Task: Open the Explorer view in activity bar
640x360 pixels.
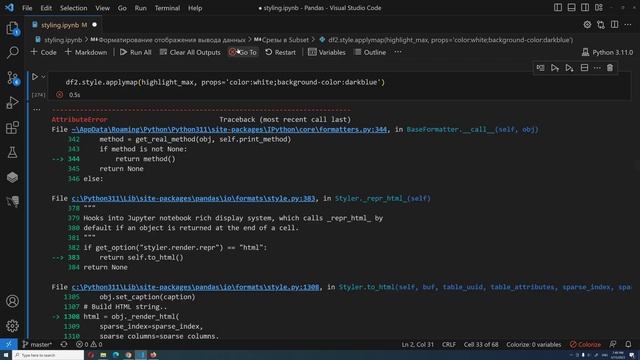Action: 12,29
